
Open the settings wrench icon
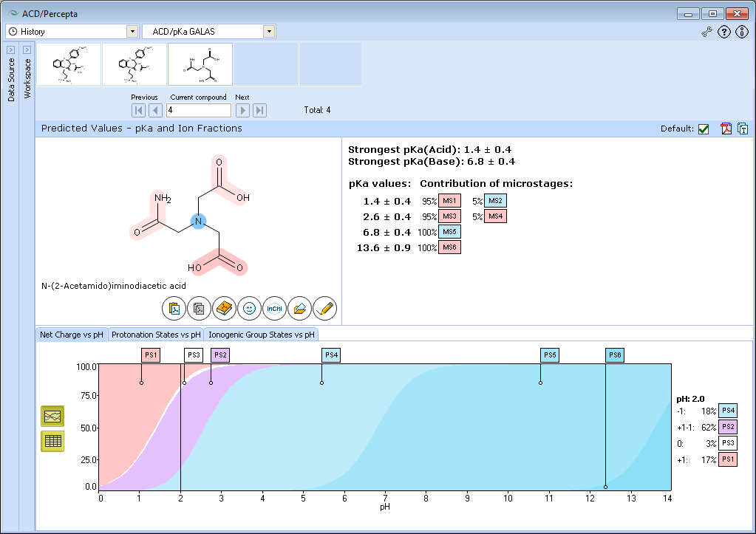706,32
